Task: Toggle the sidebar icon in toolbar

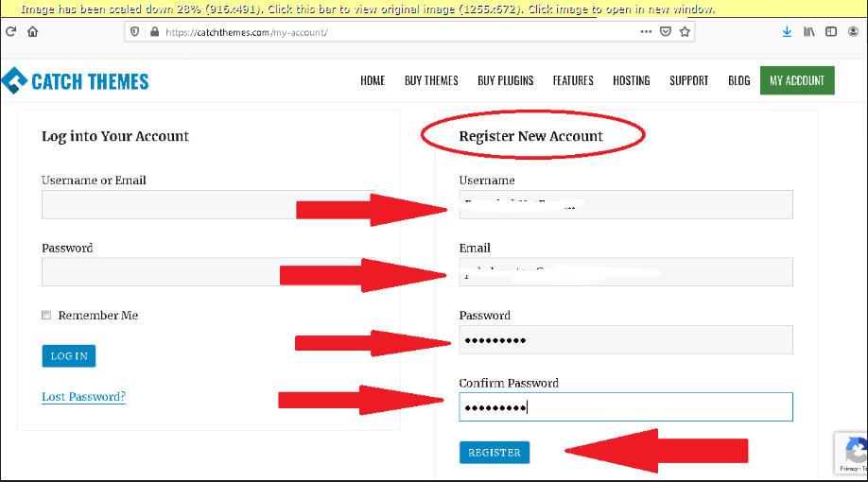Action: coord(831,31)
